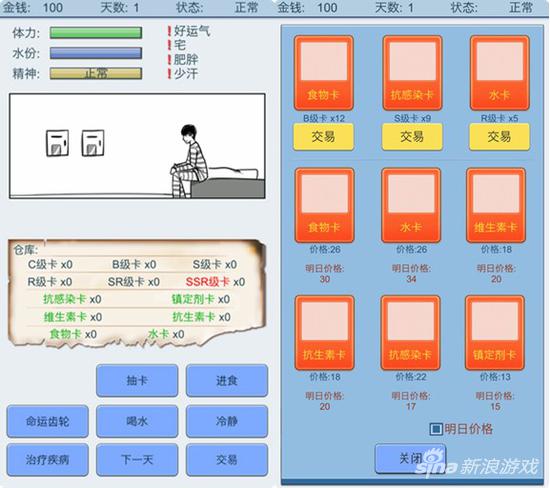Select the 抗生素卡 card with 价格:18
This screenshot has width=550, height=488.
324,333
